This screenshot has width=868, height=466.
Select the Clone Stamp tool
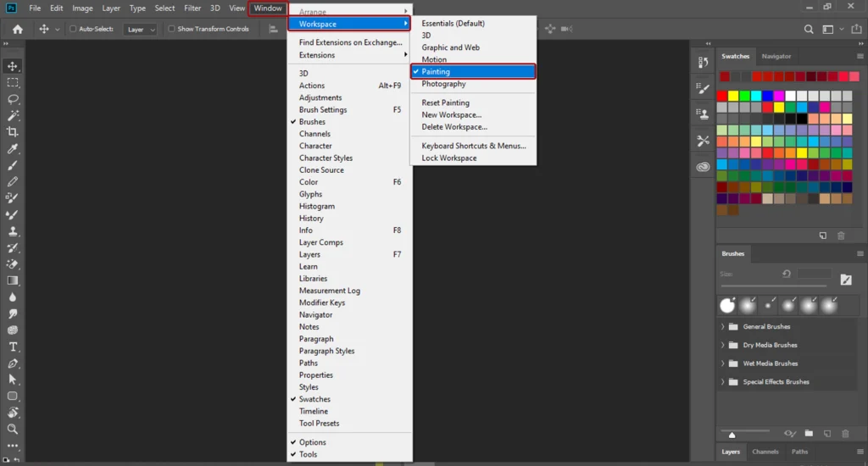tap(12, 231)
